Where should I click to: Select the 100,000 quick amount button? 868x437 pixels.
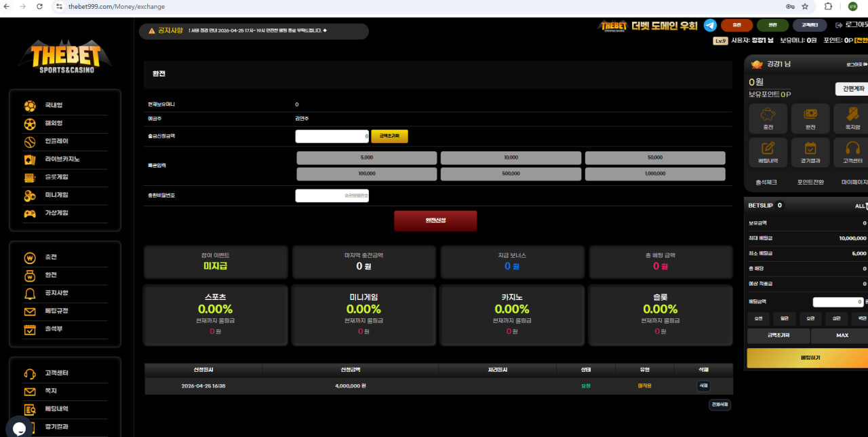[367, 174]
